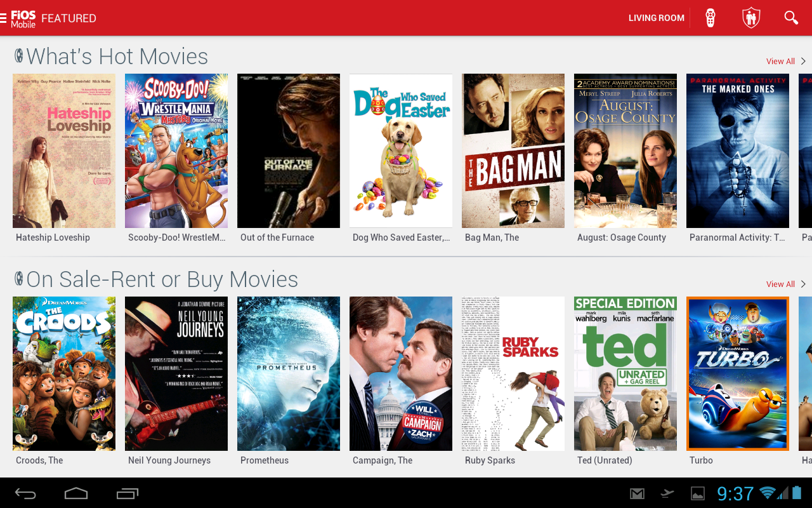Image resolution: width=812 pixels, height=508 pixels.
Task: Open Ruby Sparks poster
Action: [x=513, y=373]
